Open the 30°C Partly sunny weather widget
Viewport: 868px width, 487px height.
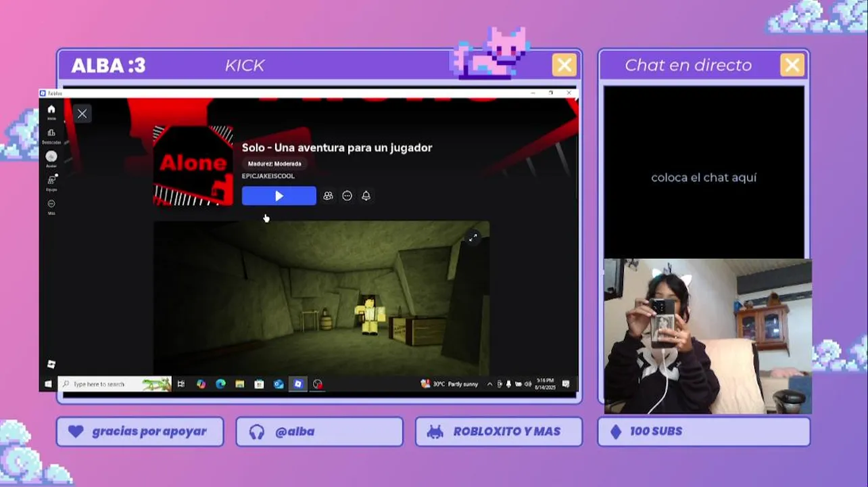pos(450,384)
